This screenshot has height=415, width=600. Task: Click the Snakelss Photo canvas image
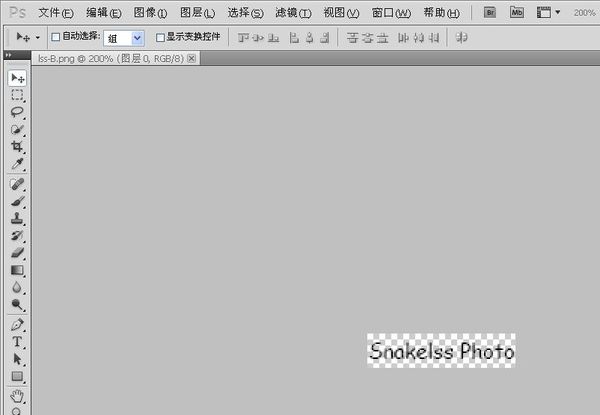click(441, 351)
